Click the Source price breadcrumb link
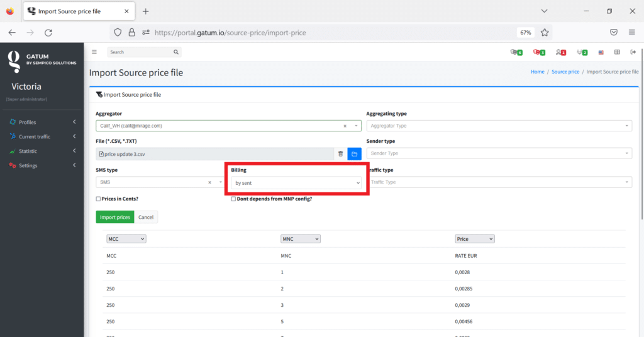The image size is (644, 337). click(565, 72)
